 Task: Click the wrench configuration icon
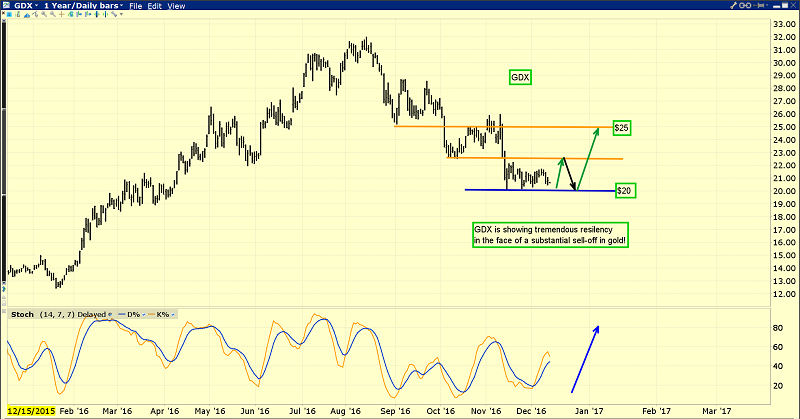click(733, 5)
